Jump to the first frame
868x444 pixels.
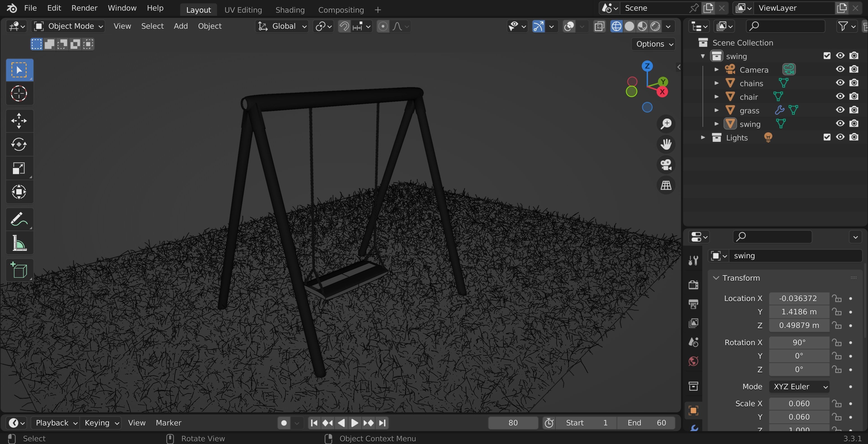click(x=314, y=423)
